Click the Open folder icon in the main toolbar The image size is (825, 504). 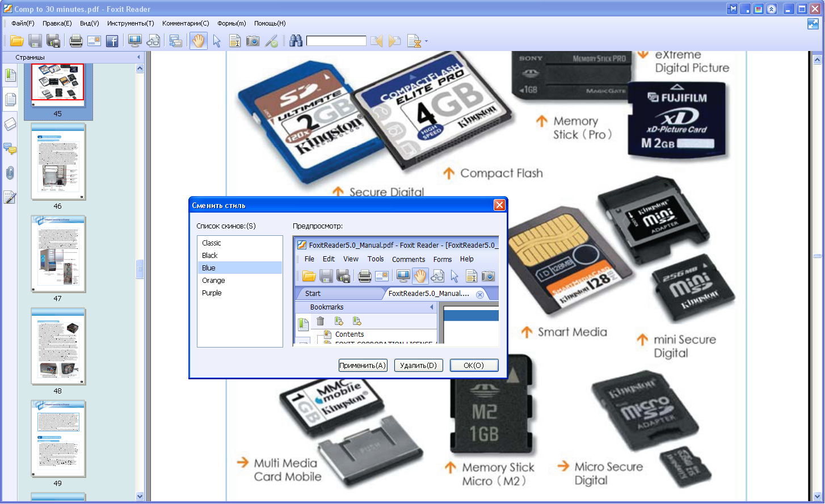point(16,41)
